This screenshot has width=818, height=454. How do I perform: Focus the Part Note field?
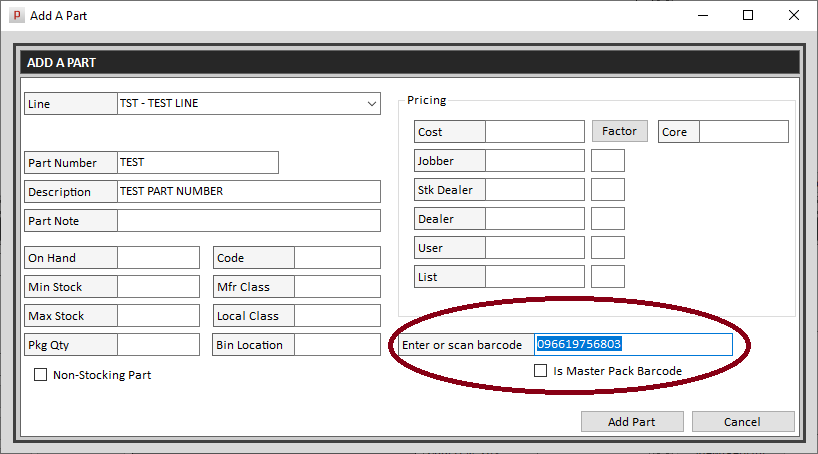(x=249, y=221)
